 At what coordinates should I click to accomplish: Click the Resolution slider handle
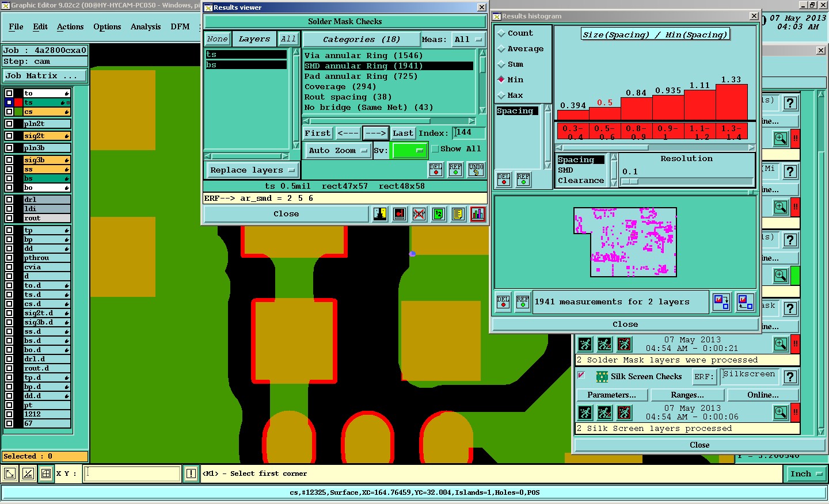630,182
